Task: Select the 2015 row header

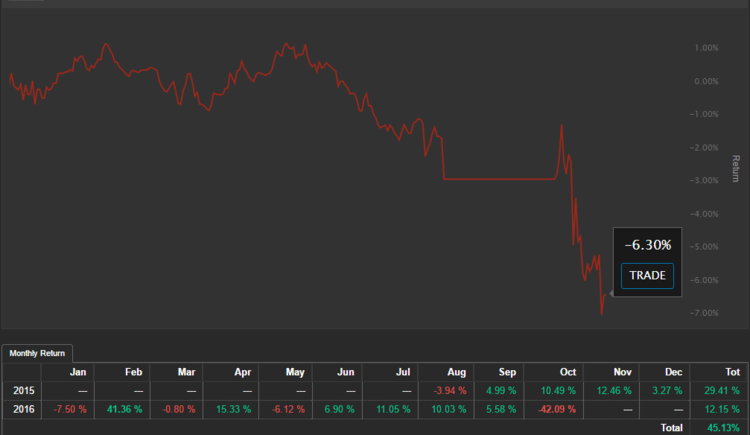Action: pos(22,391)
